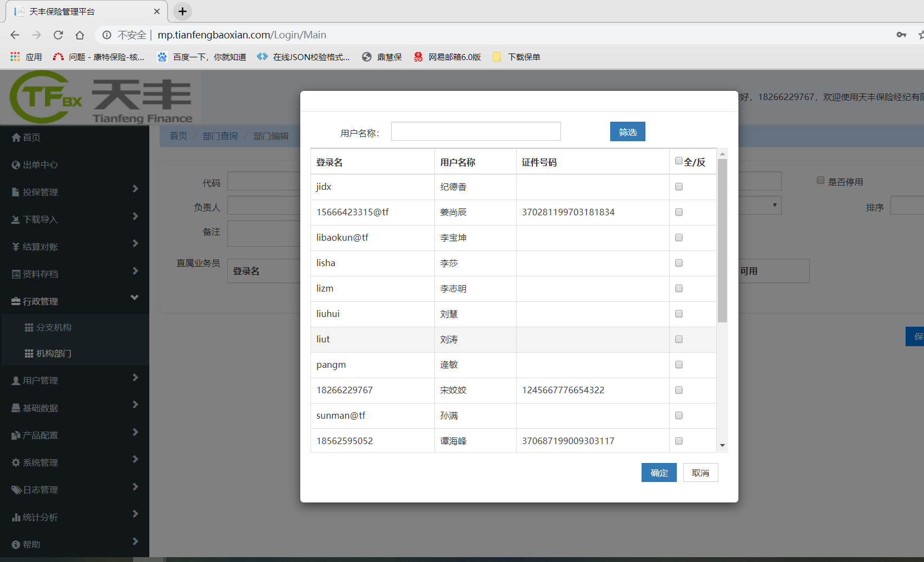Open the 机构部门 submenu item
This screenshot has width=924, height=562.
tap(54, 353)
